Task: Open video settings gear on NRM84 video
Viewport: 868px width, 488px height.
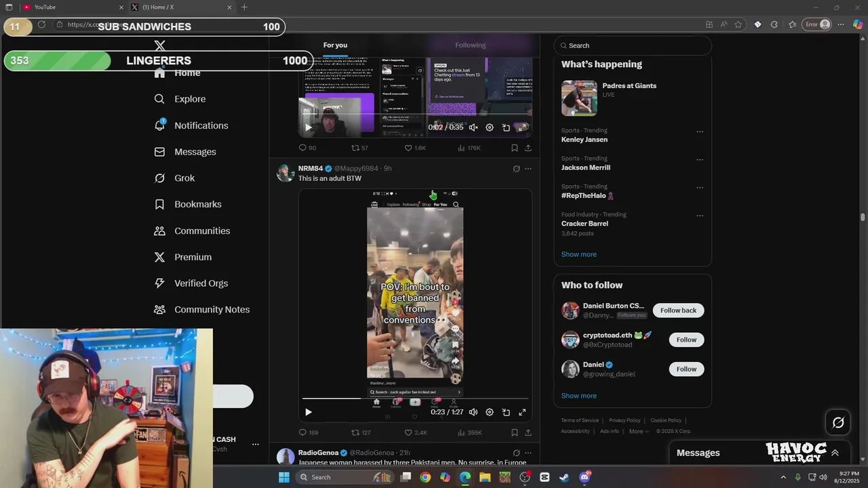Action: (490, 412)
